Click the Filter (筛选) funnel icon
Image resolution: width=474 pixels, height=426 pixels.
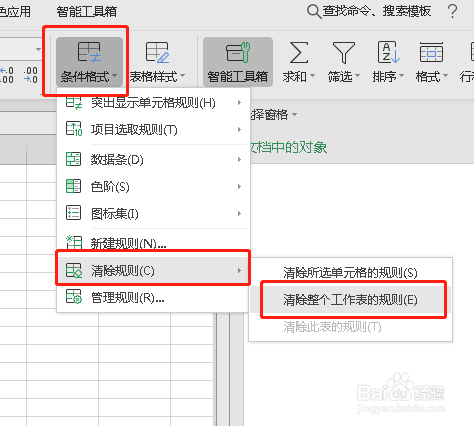344,52
